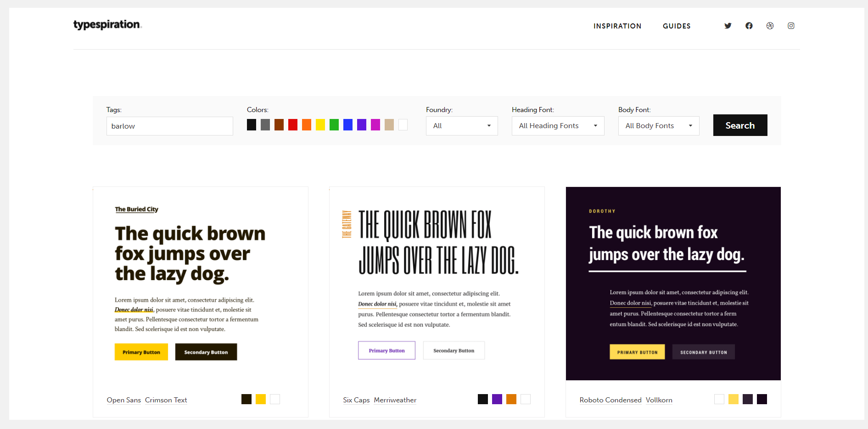Open the Guides menu item
Viewport: 868px width, 429px height.
pyautogui.click(x=677, y=26)
